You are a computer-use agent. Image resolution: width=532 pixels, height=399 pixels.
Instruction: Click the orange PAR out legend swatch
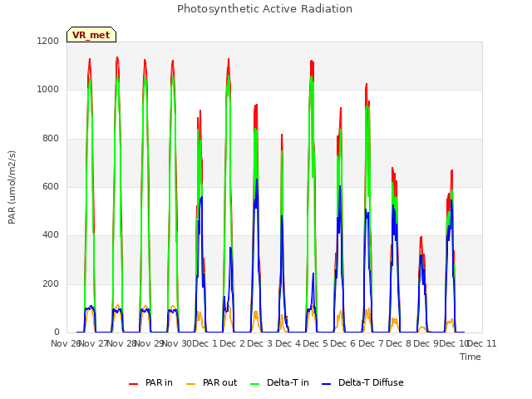pyautogui.click(x=191, y=384)
